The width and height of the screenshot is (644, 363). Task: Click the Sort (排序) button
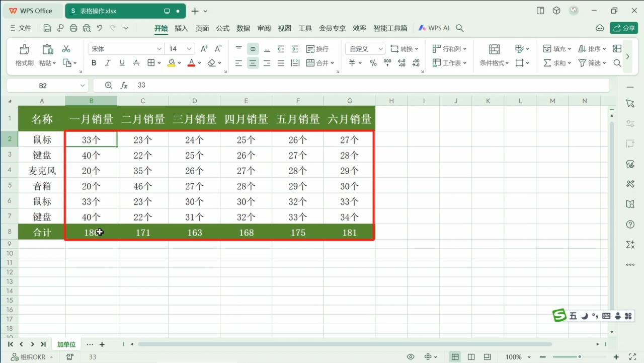[x=592, y=49]
